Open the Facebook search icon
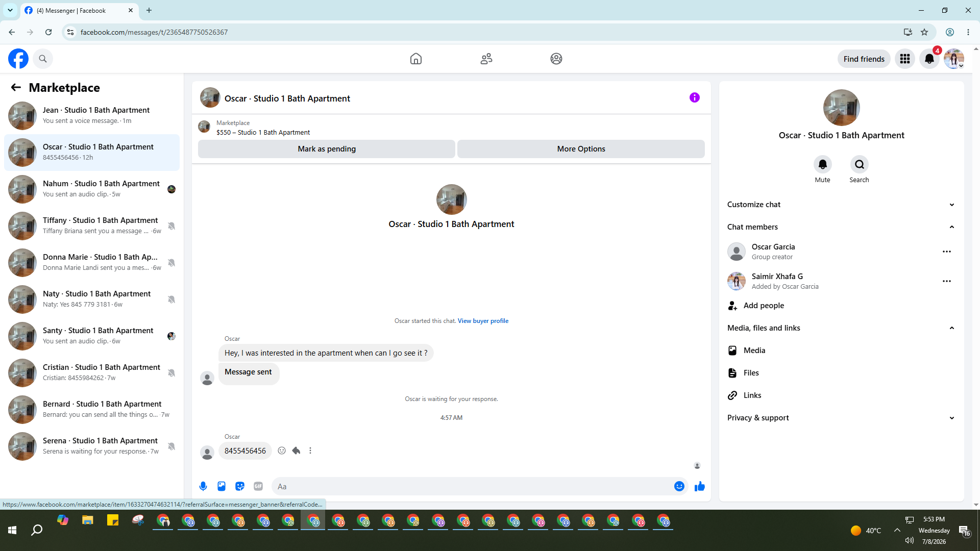 [43, 59]
